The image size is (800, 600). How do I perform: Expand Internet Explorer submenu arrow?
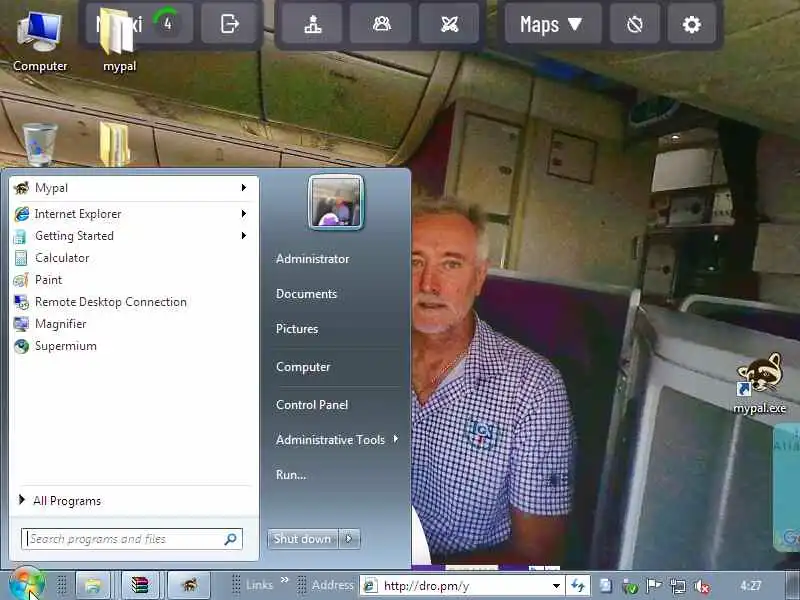point(244,214)
